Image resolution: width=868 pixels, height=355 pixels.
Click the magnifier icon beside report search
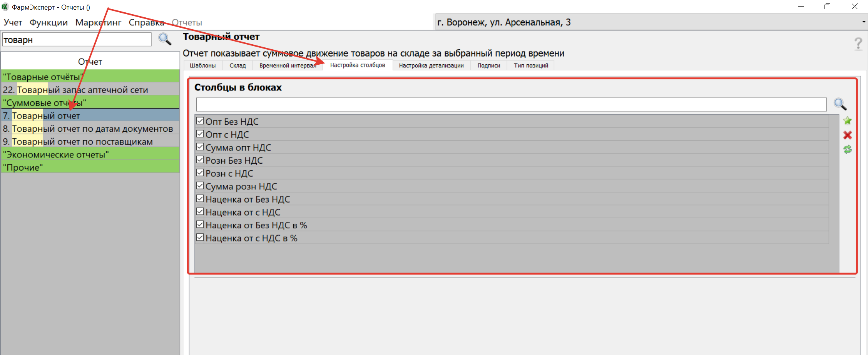(165, 39)
